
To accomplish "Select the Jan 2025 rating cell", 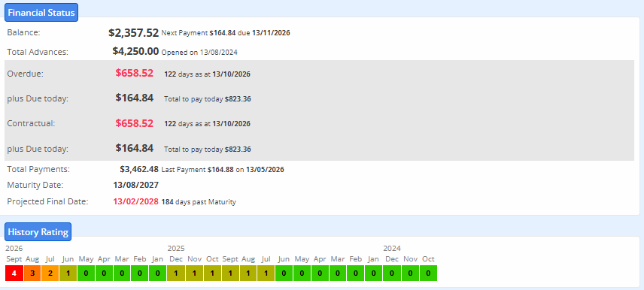I will [374, 273].
